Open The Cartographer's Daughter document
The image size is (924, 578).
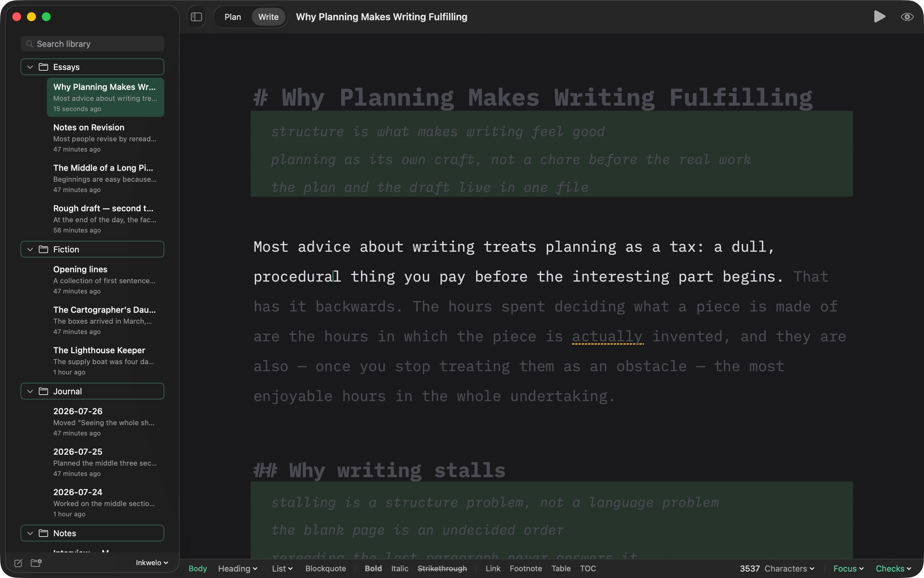click(x=105, y=320)
